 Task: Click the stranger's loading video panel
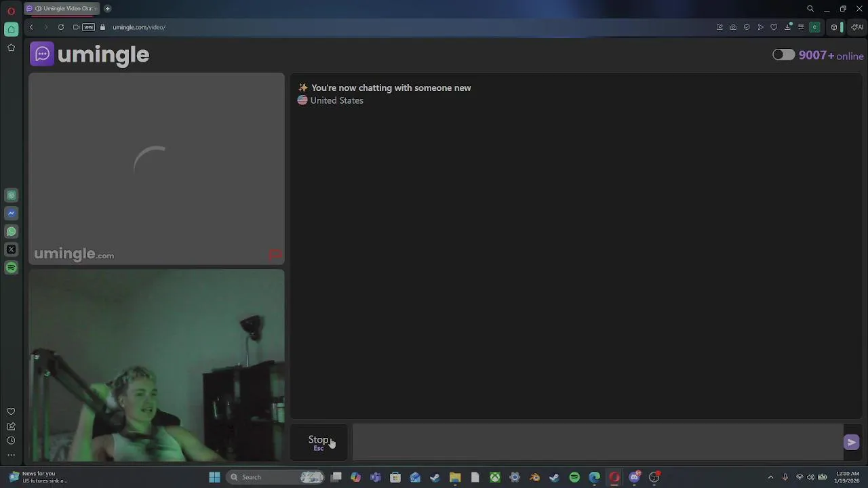pos(157,168)
